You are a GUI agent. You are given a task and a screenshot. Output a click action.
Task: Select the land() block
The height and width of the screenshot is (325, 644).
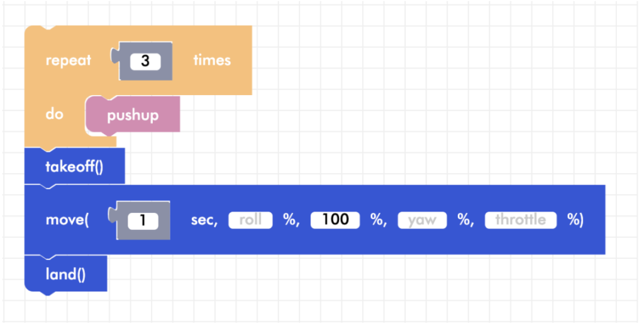pos(65,274)
